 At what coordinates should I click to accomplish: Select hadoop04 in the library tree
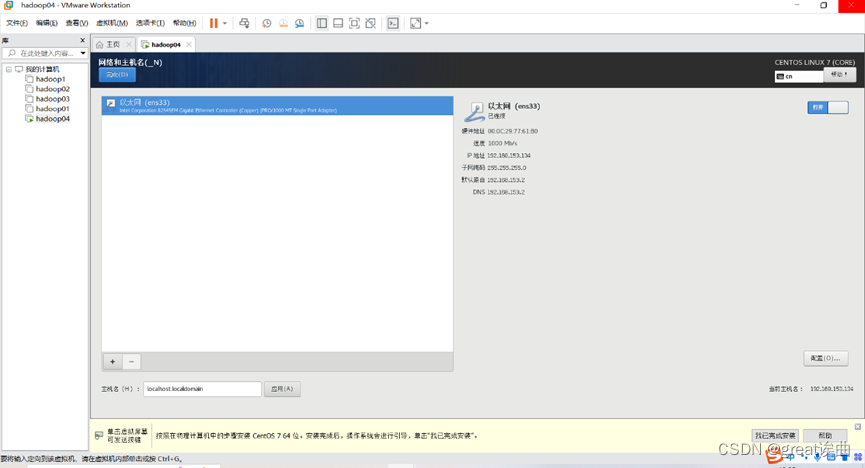click(x=52, y=119)
